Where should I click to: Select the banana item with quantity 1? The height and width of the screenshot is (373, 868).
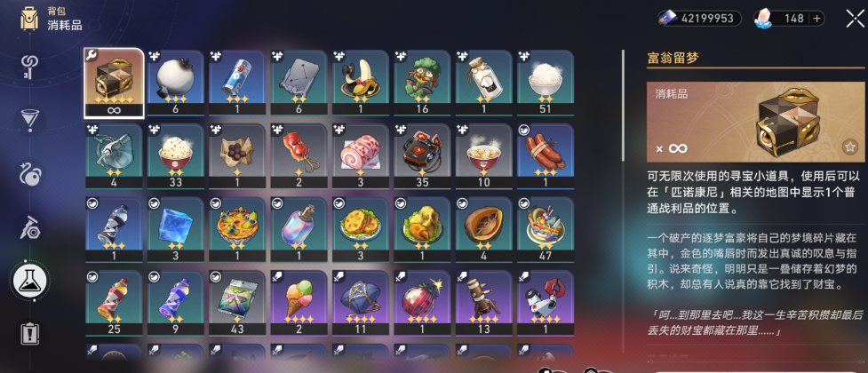tap(361, 83)
